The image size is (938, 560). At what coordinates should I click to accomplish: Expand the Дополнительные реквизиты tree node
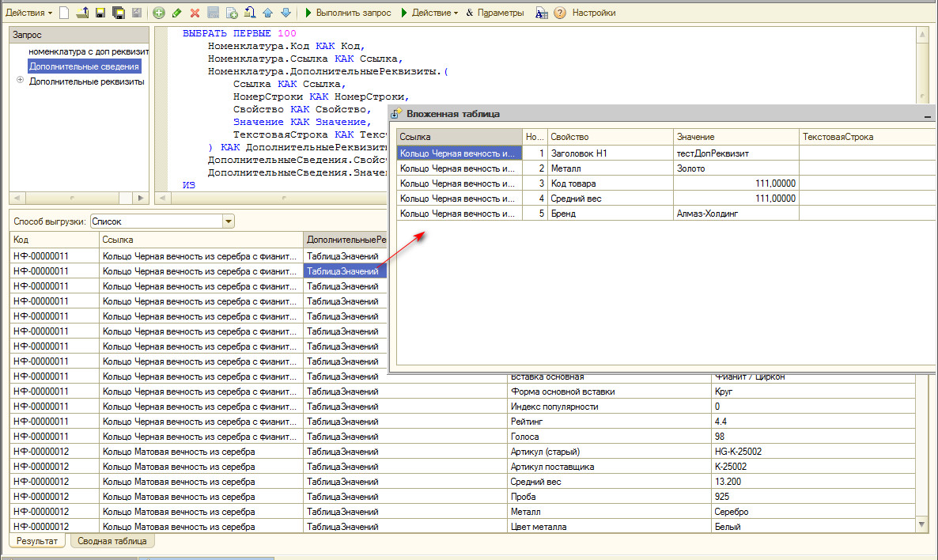click(x=20, y=81)
